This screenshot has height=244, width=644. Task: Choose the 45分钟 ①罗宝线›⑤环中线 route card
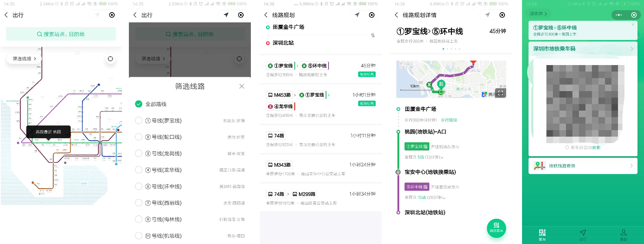coord(321,70)
